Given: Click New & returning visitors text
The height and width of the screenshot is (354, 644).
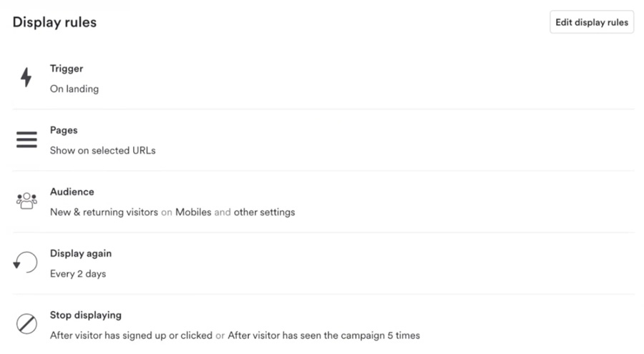Looking at the screenshot, I should click(104, 212).
